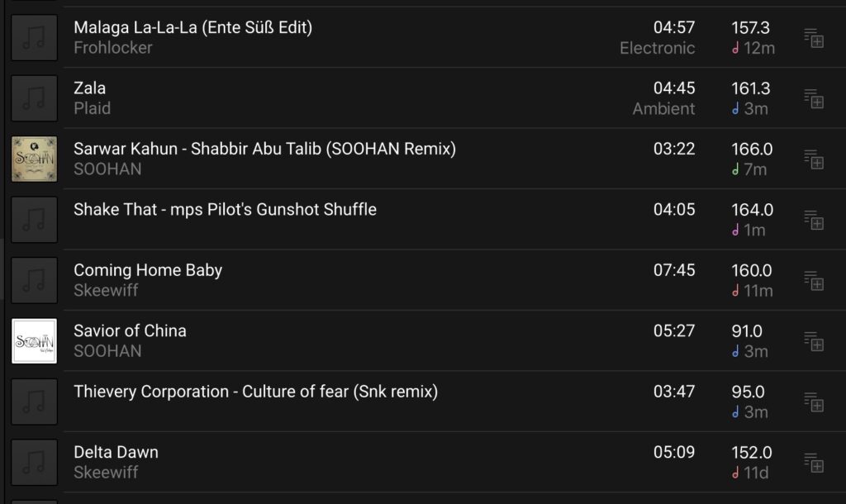Viewport: 846px width, 504px height.
Task: Add Delta Dawn to playlist
Action: click(x=814, y=463)
